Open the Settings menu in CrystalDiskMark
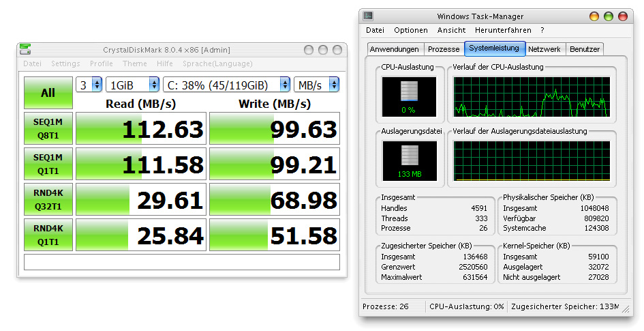This screenshot has width=644, height=331. click(x=65, y=63)
